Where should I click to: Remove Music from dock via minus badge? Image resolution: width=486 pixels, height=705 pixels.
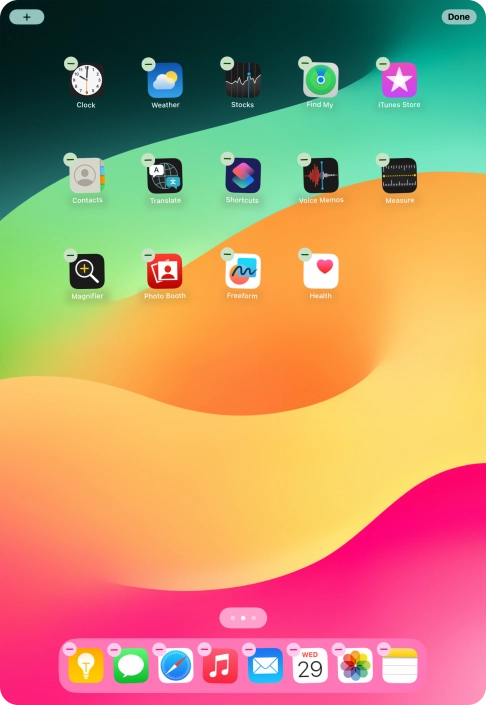[205, 649]
